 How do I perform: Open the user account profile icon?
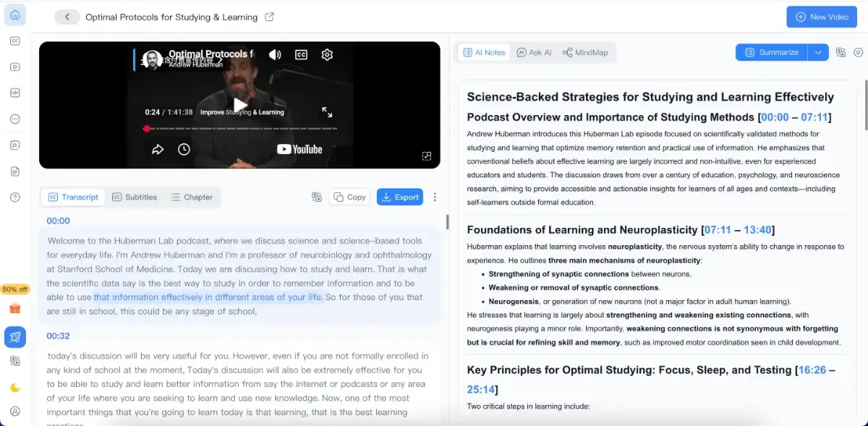(x=15, y=412)
